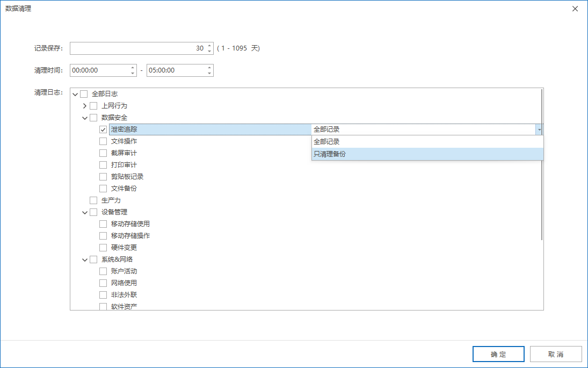
Task: Collapse the 系统&网络 group
Action: click(x=85, y=259)
